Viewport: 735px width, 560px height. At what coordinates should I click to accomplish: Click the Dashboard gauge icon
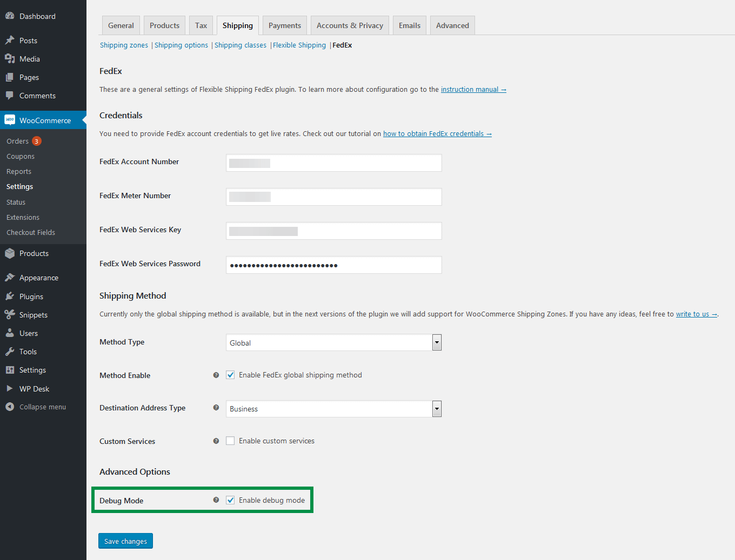[x=10, y=16]
